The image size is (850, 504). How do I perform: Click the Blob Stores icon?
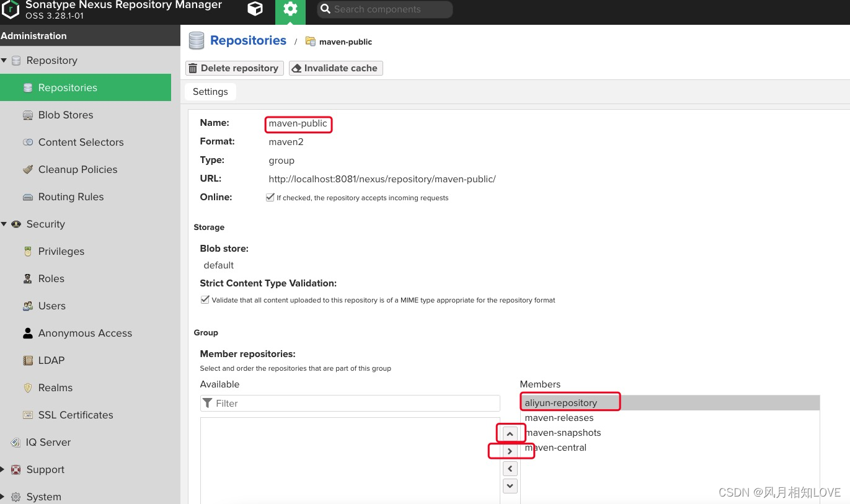(x=28, y=115)
